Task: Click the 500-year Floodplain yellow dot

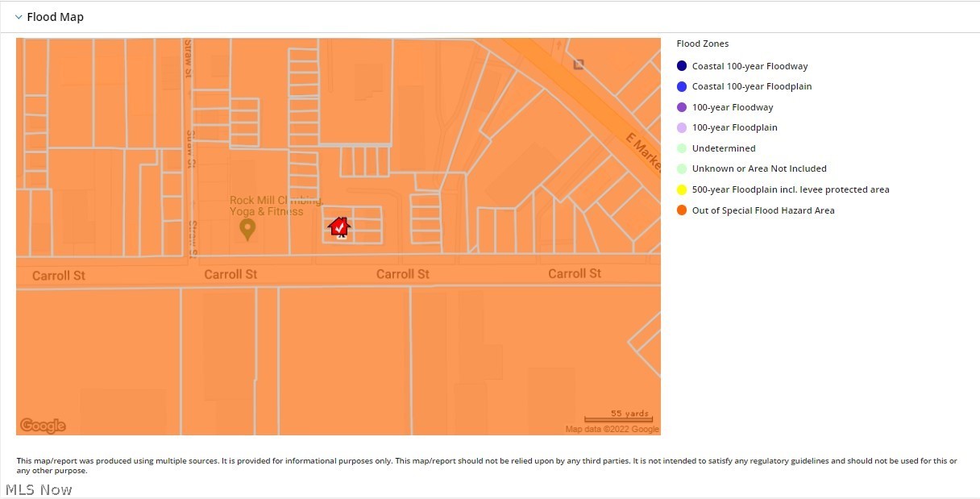Action: [x=682, y=190]
